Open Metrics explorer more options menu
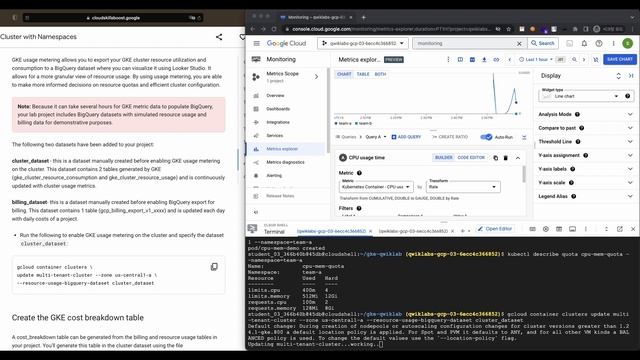 point(448,60)
